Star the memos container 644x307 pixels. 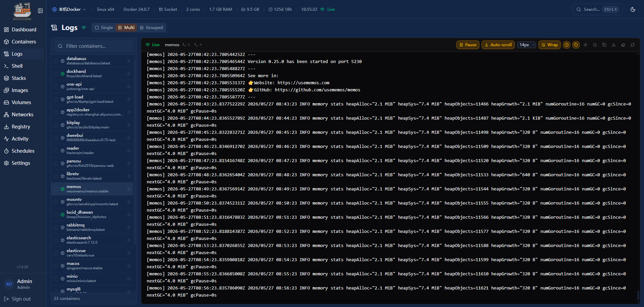click(129, 189)
